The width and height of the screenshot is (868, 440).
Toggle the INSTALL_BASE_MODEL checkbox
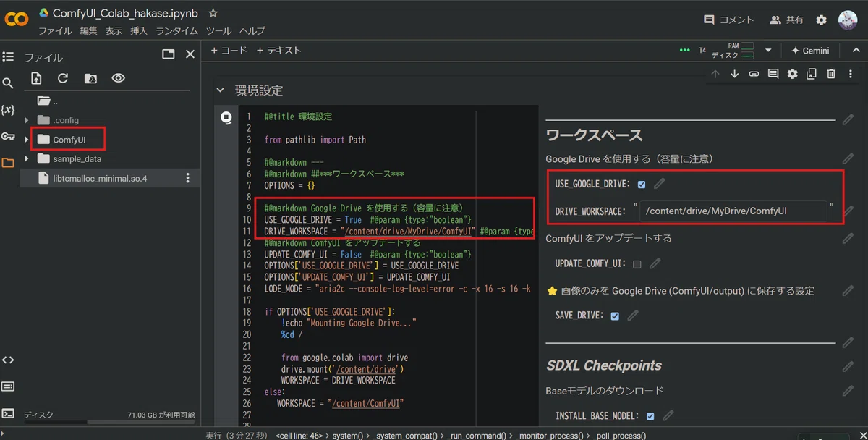click(650, 416)
